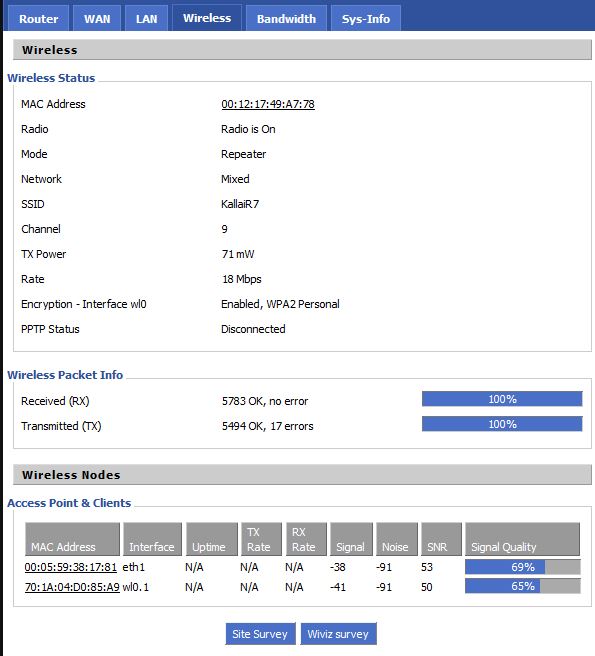This screenshot has width=595, height=656.
Task: Go to the Bandwidth tab
Action: (x=286, y=18)
